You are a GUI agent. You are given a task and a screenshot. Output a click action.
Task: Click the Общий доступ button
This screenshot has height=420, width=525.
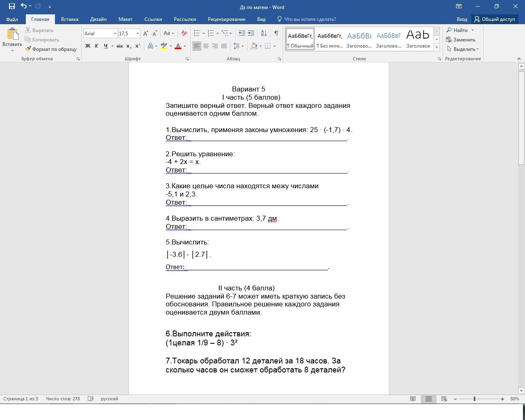click(x=495, y=19)
